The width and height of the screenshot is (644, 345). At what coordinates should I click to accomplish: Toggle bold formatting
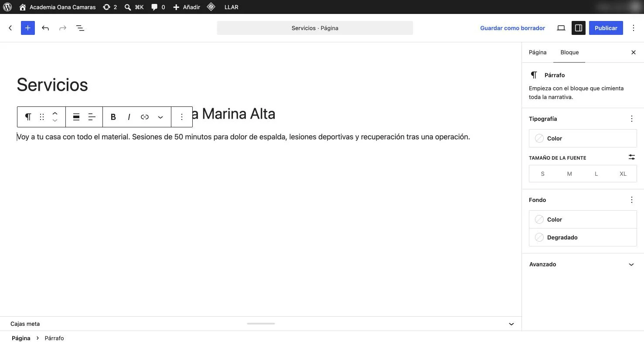(113, 117)
